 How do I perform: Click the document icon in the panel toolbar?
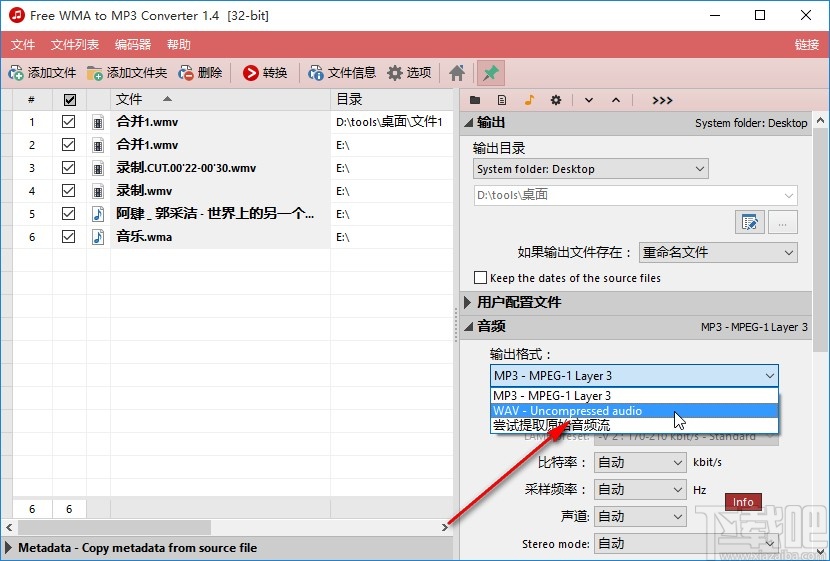(502, 100)
